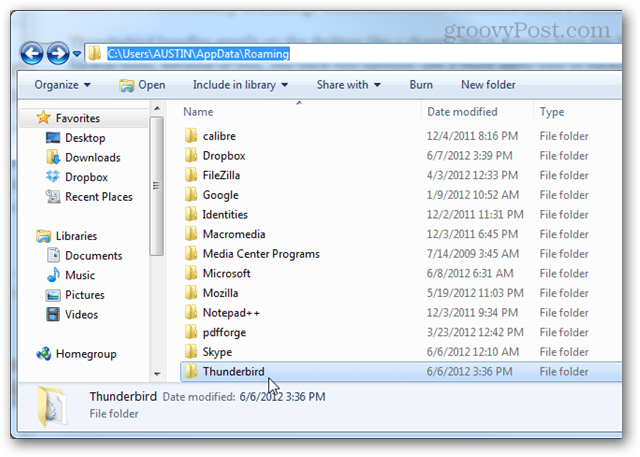This screenshot has width=640, height=457.
Task: Click the navigation pane scroll up arrow
Action: click(x=157, y=109)
